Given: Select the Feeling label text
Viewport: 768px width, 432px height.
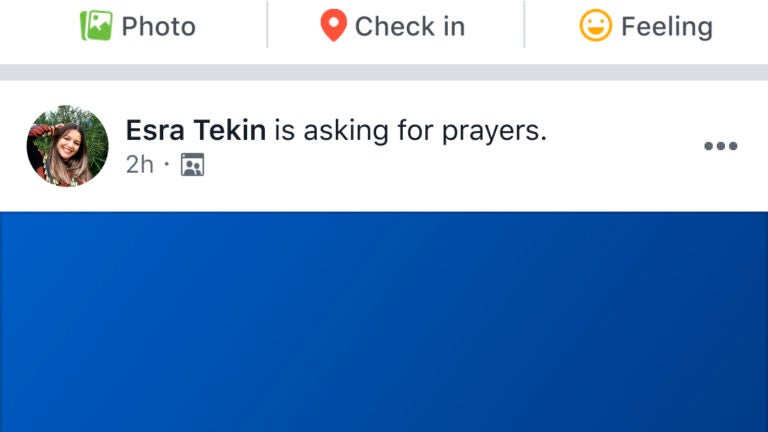Looking at the screenshot, I should [x=667, y=27].
